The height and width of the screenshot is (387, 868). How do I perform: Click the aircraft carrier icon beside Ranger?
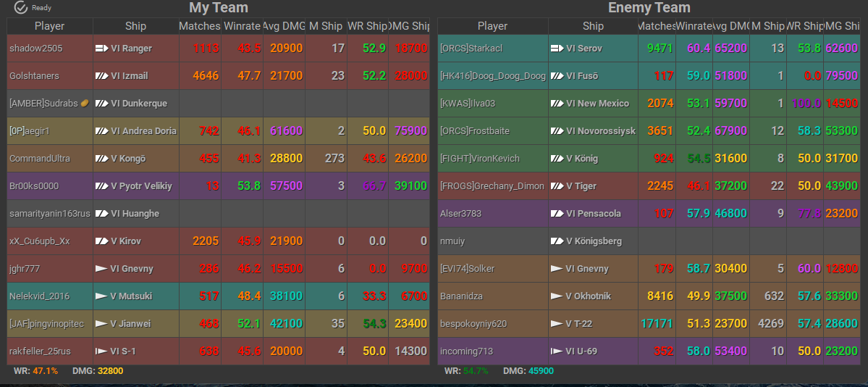click(x=101, y=49)
